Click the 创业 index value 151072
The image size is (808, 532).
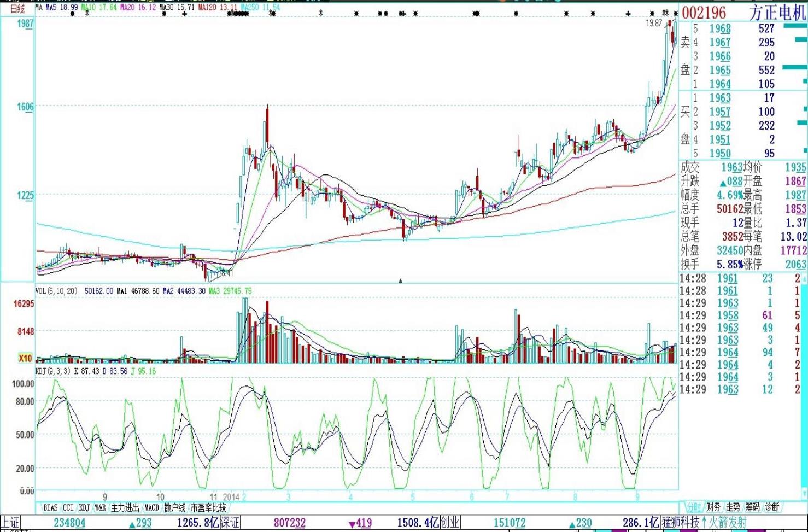click(509, 523)
